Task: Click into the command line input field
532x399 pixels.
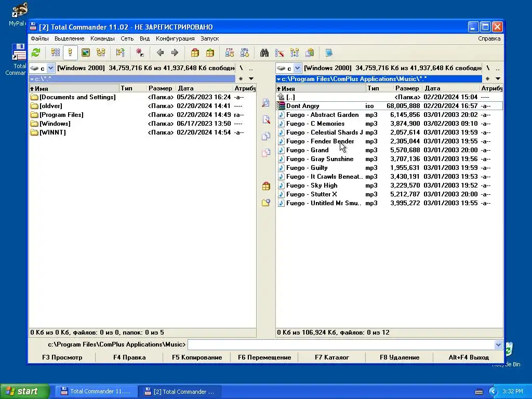Action: 341,345
